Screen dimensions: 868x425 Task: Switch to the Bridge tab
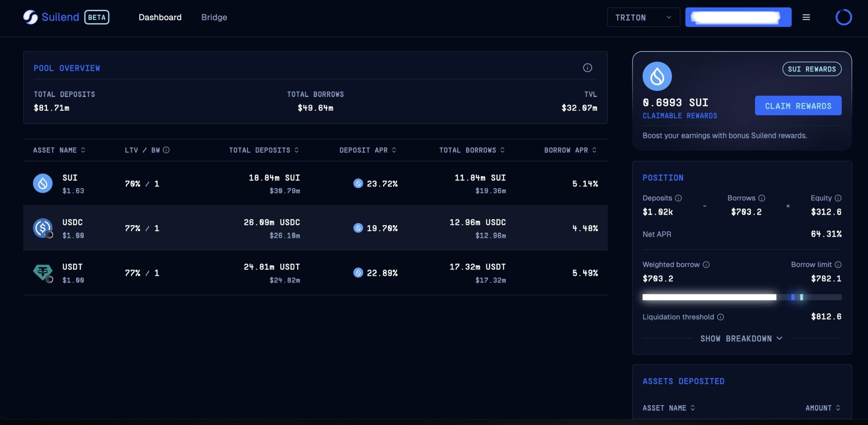(x=214, y=17)
